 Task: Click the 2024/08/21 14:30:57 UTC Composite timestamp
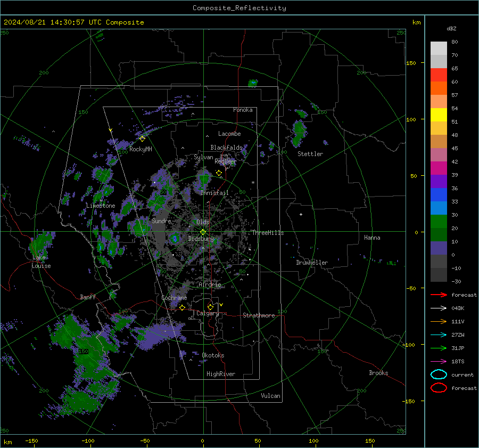click(73, 22)
